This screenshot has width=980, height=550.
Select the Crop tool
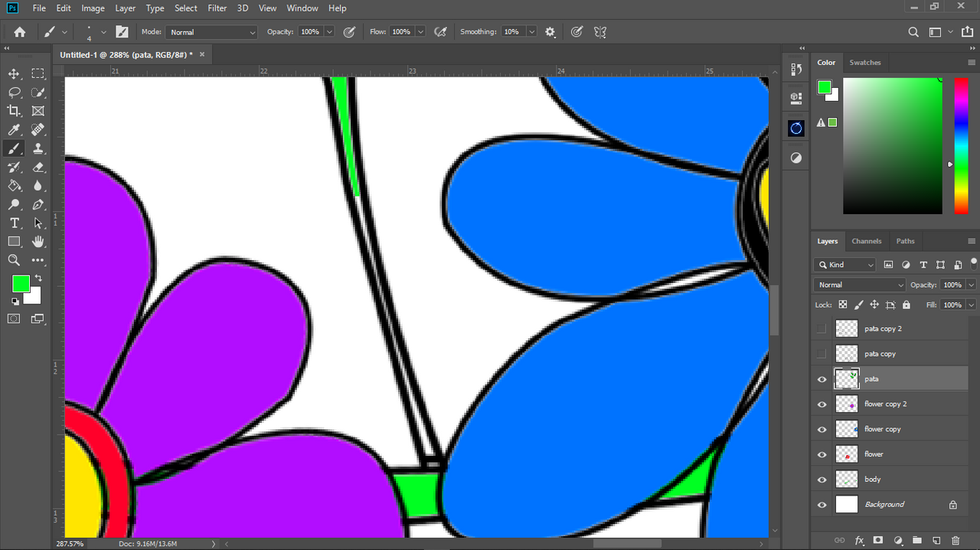(x=14, y=111)
